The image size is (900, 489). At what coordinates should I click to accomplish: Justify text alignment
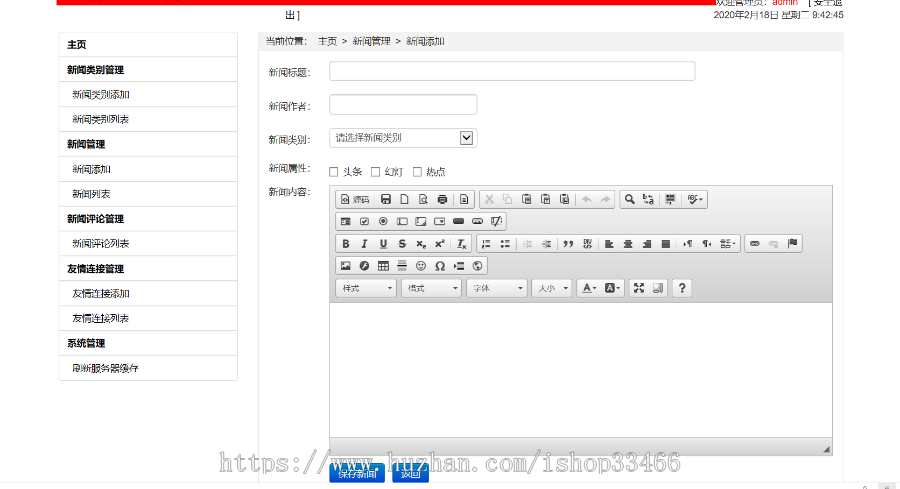coord(666,244)
